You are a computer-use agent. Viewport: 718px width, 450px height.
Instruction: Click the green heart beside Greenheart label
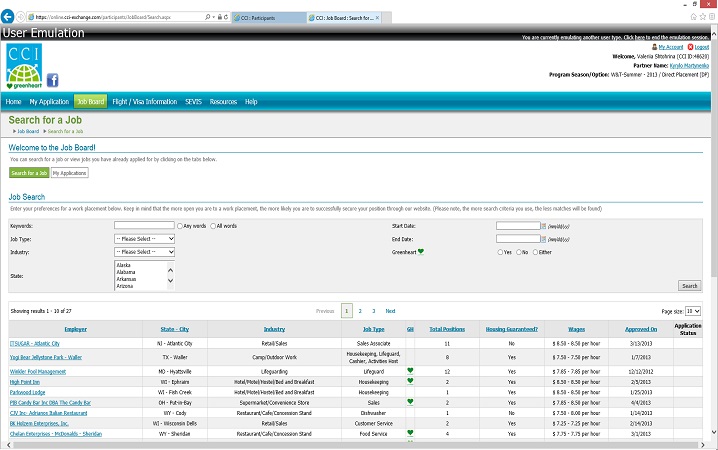[421, 251]
